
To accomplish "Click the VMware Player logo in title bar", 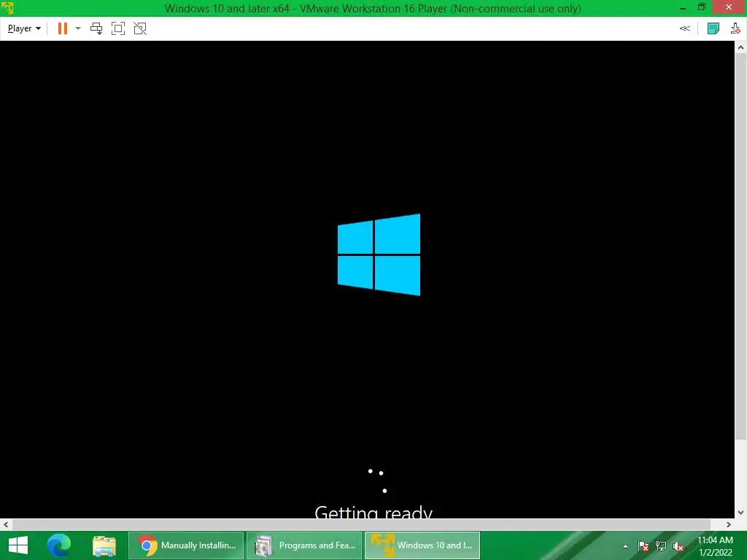I will [7, 8].
